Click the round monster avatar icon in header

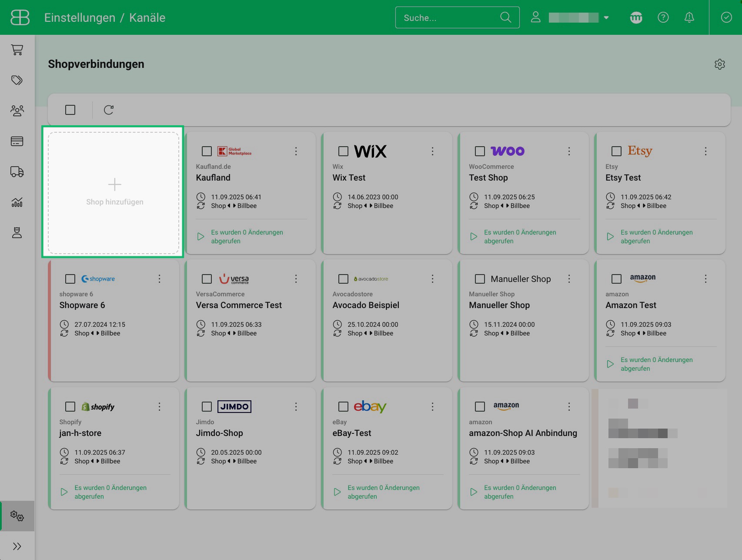click(x=636, y=17)
